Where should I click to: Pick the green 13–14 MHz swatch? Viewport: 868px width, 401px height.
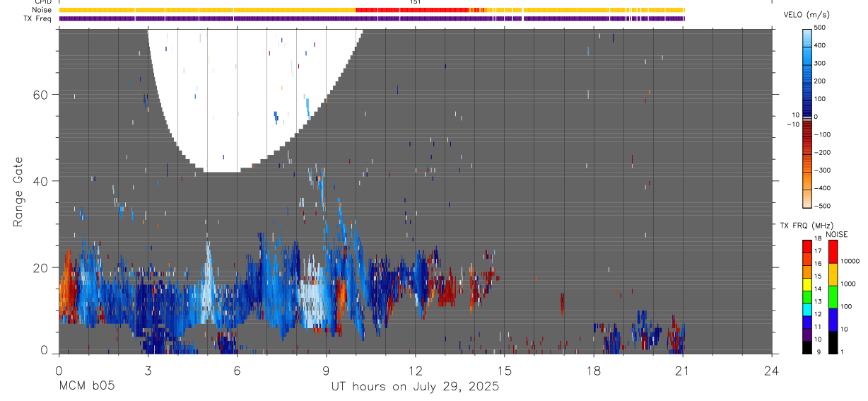tap(807, 296)
